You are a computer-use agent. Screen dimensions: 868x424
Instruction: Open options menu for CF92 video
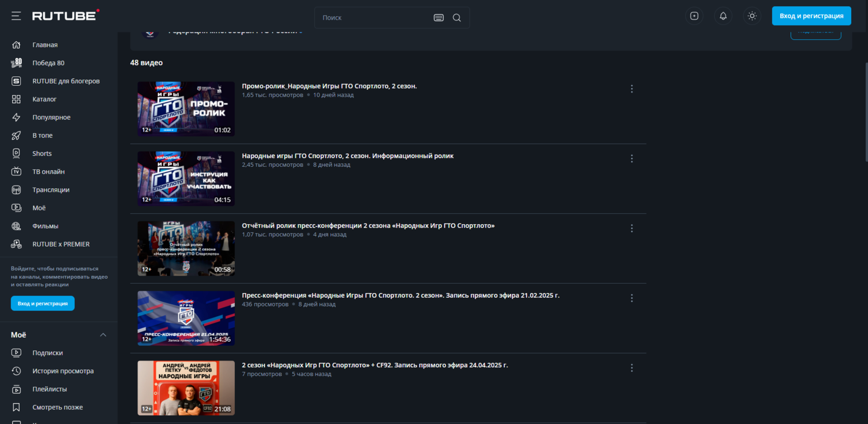point(632,368)
